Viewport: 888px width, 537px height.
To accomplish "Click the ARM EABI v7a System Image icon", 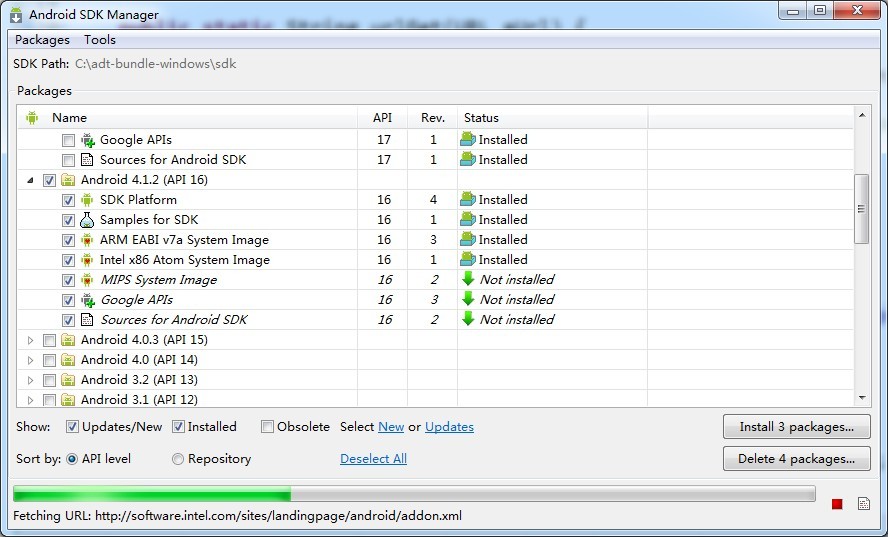I will 87,240.
